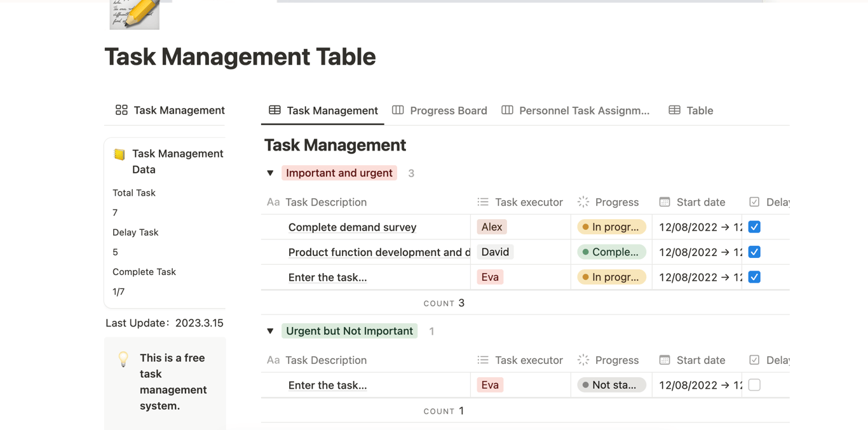This screenshot has height=430, width=868.
Task: Click the light bulb callout icon
Action: point(123,359)
